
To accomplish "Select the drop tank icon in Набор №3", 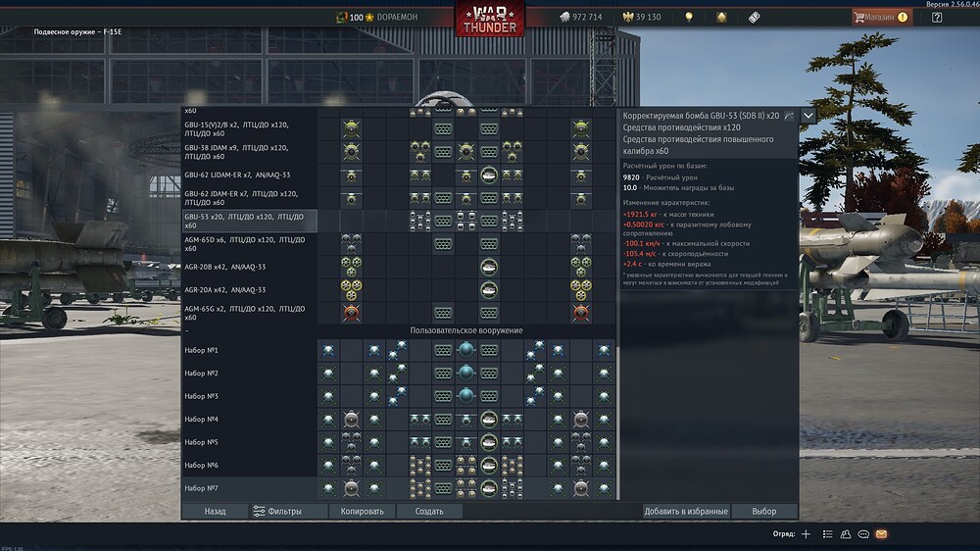I will coord(465,396).
